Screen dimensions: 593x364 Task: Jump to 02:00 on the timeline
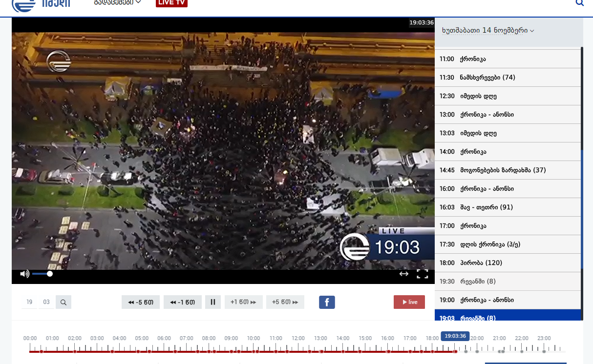click(x=75, y=338)
